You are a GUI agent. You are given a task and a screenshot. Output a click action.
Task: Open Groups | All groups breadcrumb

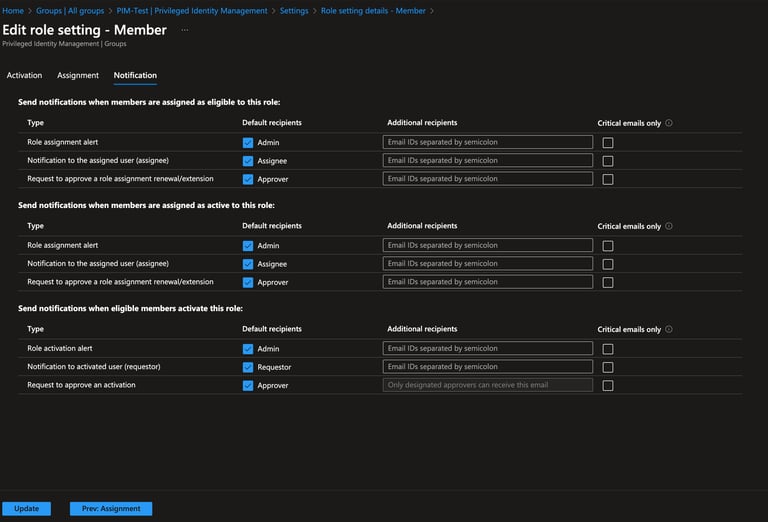(70, 11)
